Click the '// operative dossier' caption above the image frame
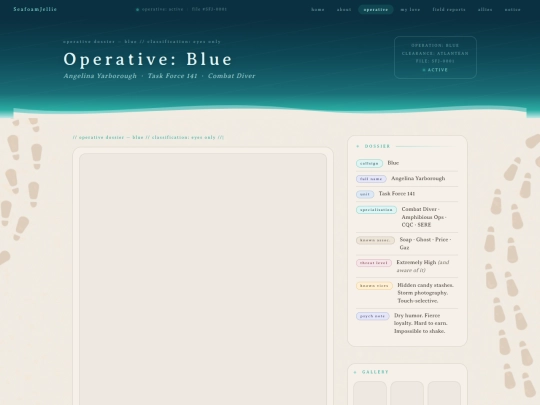Screen dimensions: 540x405 [148, 137]
